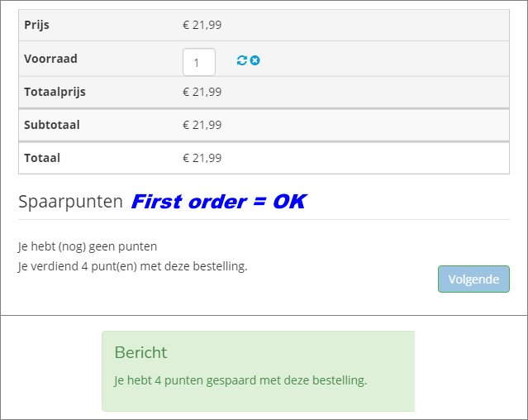Image resolution: width=528 pixels, height=420 pixels.
Task: Click 'Je hebt (nog) geen punten' text
Action: click(88, 246)
